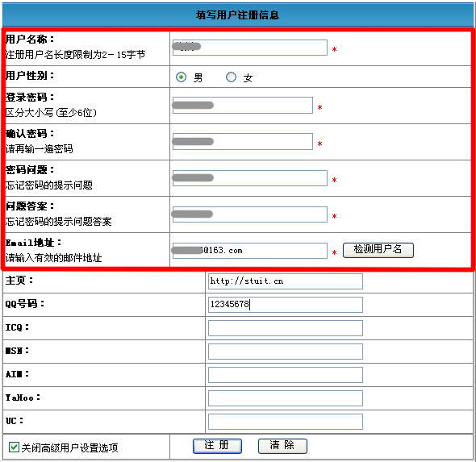Click the 用户性别 label

pos(30,76)
